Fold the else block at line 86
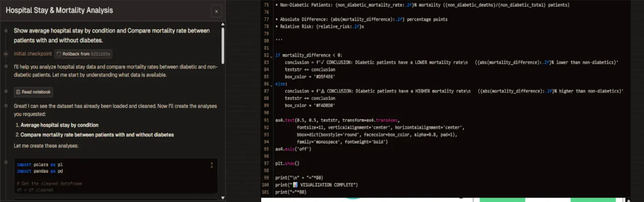 tap(272, 86)
